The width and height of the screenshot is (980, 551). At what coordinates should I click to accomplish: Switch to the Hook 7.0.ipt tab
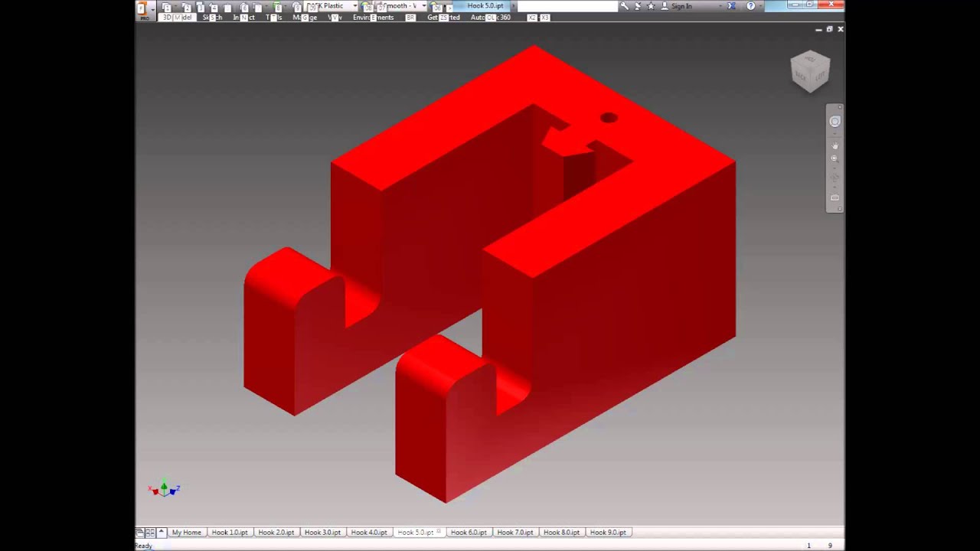(515, 532)
